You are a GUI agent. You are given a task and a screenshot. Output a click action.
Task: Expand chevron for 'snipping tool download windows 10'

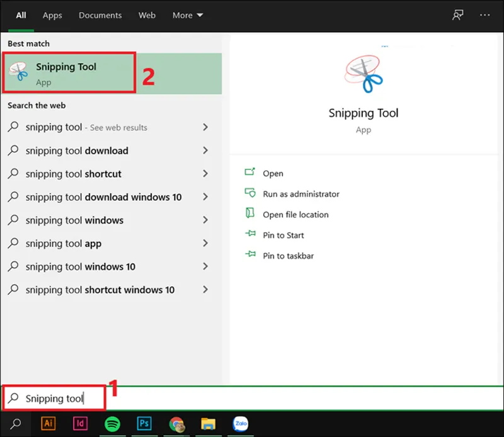click(x=205, y=197)
